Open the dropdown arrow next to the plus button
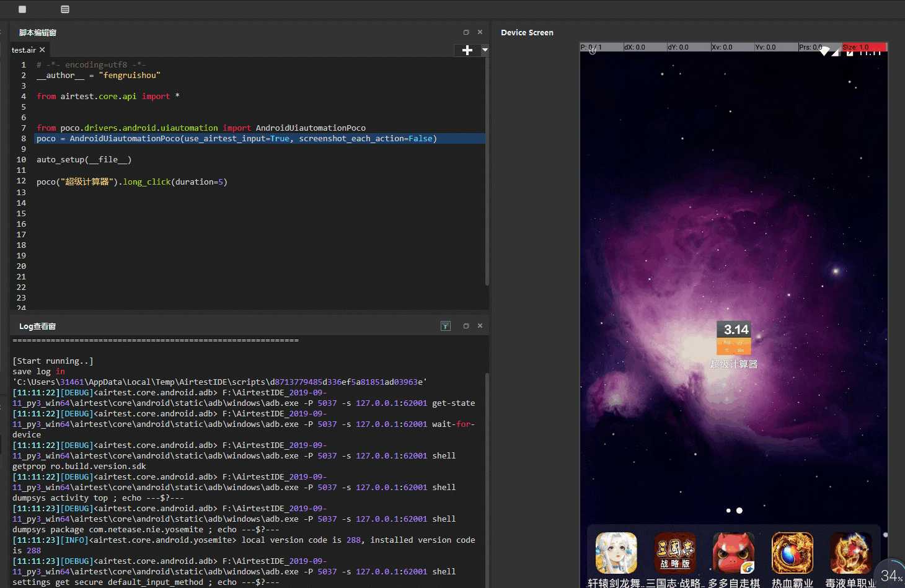 [x=485, y=50]
